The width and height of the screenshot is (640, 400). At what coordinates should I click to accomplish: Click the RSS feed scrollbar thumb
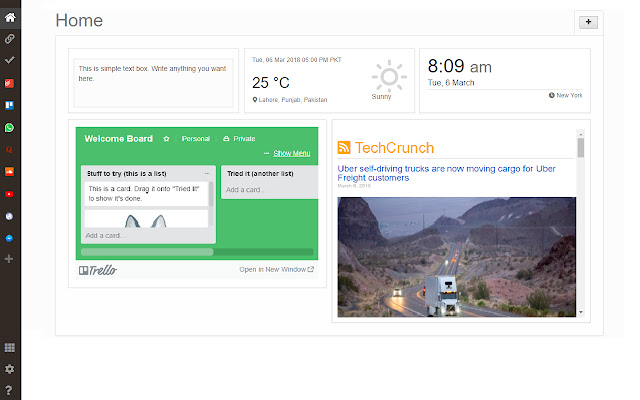click(x=580, y=148)
